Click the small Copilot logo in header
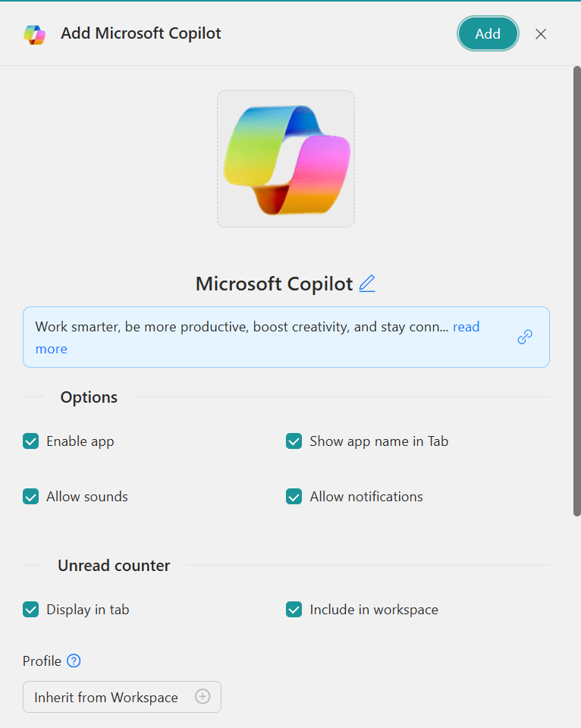 click(34, 34)
